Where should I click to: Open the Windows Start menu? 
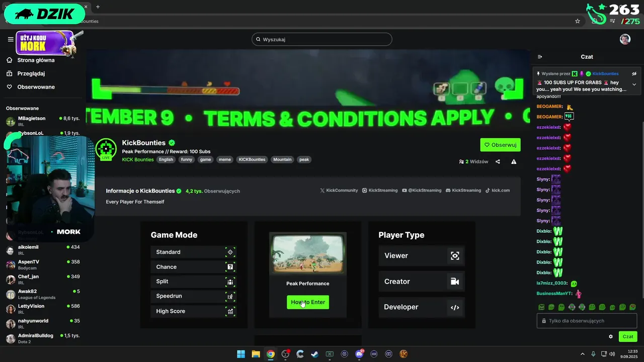[x=241, y=354]
